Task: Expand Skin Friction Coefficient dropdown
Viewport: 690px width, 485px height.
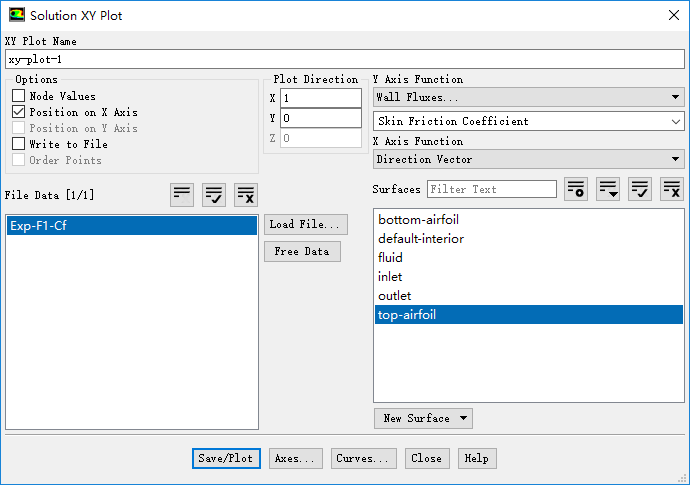Action: point(528,121)
